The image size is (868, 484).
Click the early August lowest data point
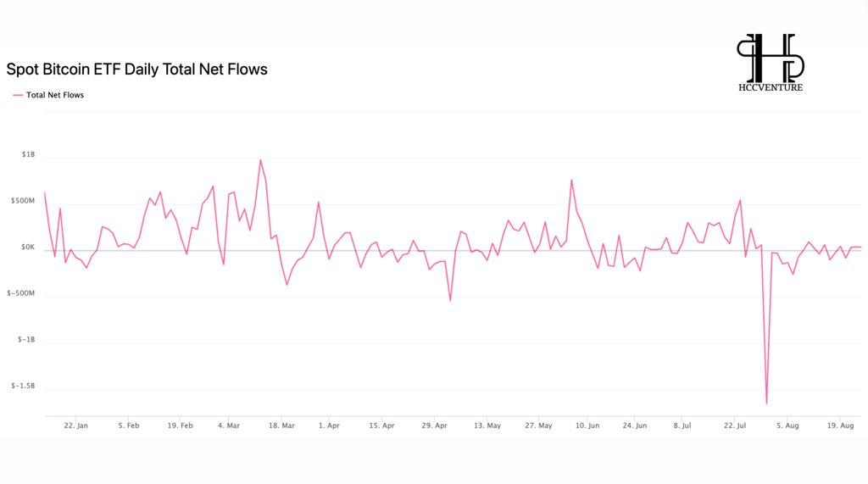(766, 403)
